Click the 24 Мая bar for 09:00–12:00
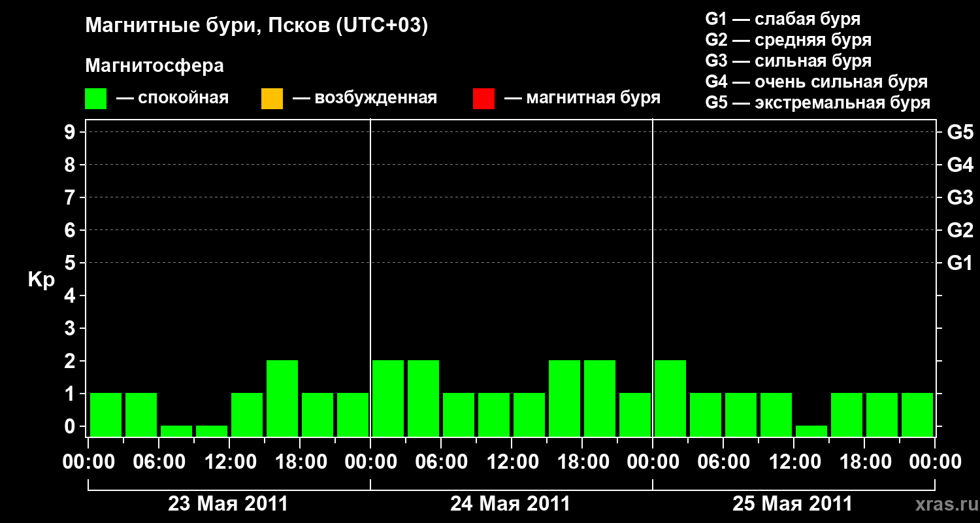The height and width of the screenshot is (523, 980). [494, 414]
